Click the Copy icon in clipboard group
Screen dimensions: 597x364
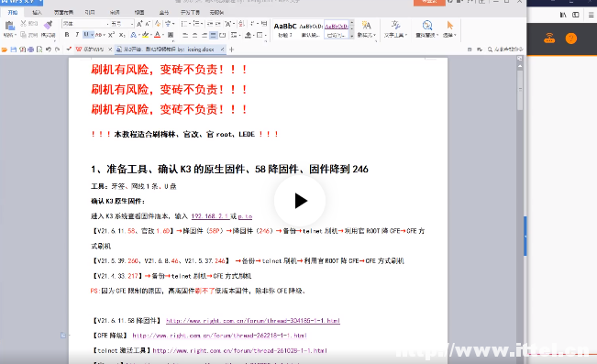(23, 35)
